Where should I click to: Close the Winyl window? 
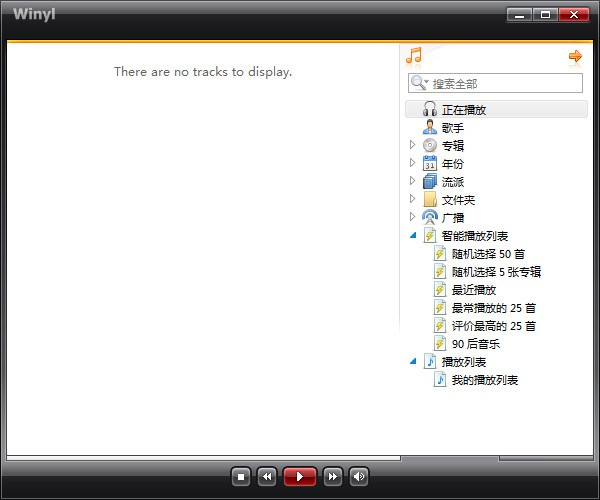coord(574,15)
